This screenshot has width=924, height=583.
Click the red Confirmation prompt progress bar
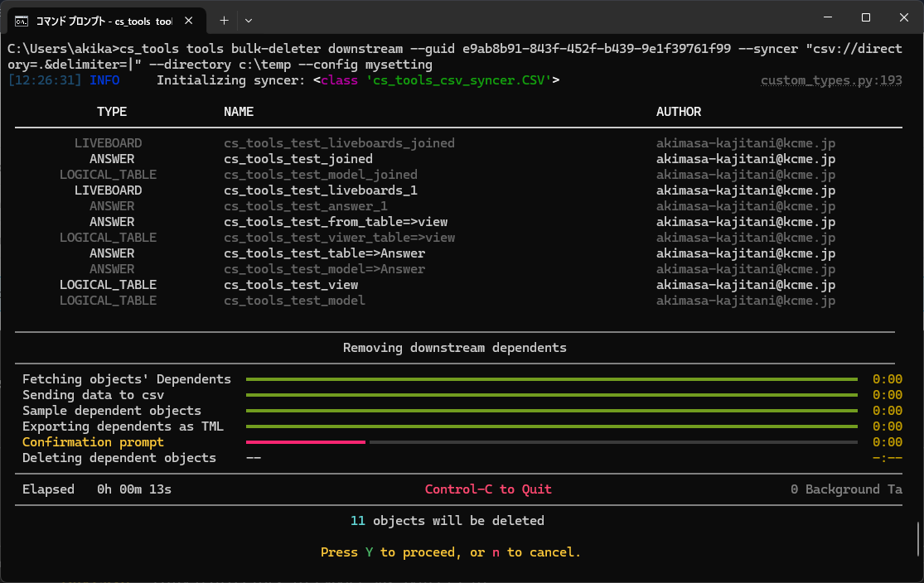(x=306, y=442)
